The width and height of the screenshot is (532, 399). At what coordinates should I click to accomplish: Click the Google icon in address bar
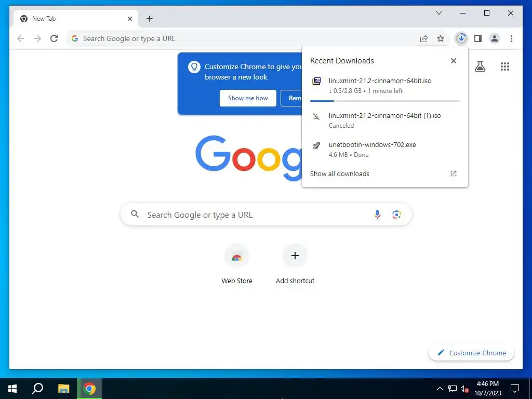click(x=75, y=38)
